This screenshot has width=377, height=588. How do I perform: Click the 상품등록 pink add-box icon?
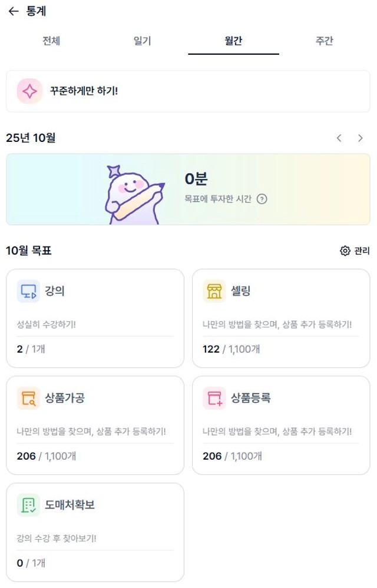[214, 398]
